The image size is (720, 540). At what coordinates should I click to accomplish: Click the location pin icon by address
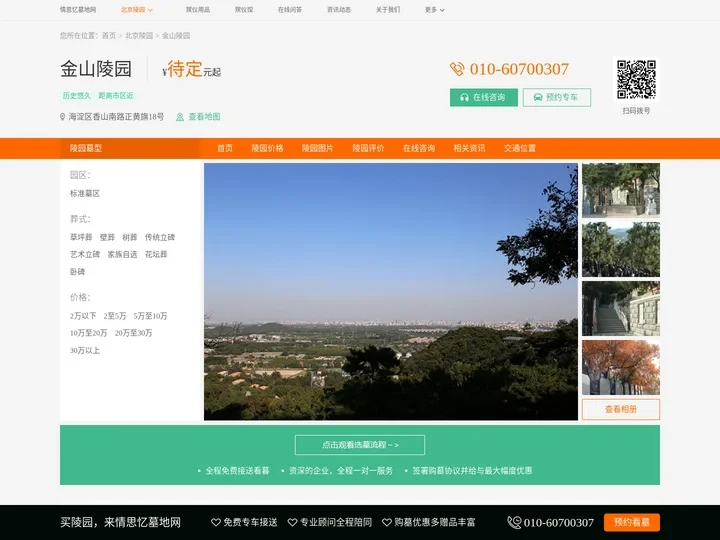[62, 117]
